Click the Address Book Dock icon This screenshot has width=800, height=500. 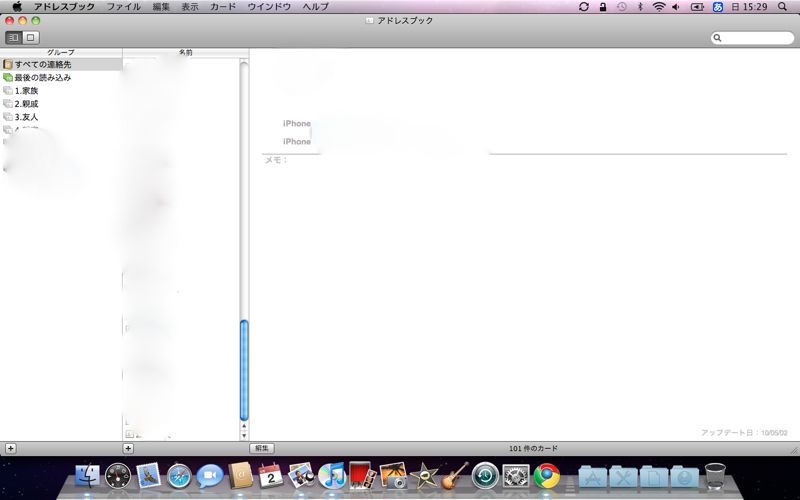coord(240,476)
